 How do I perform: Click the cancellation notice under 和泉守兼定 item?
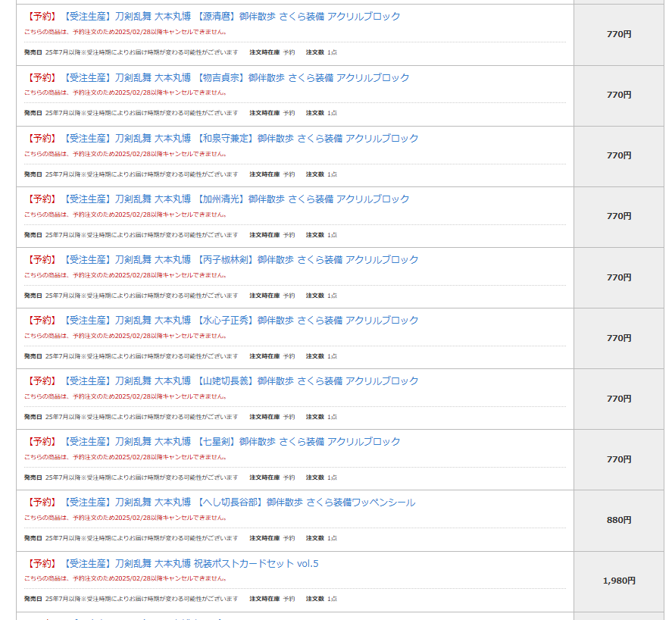pyautogui.click(x=126, y=154)
